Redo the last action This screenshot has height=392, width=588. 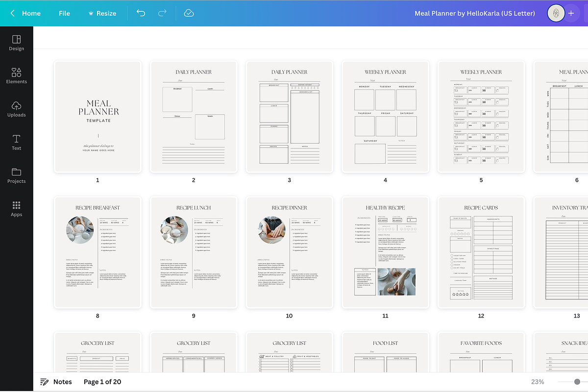pos(162,13)
